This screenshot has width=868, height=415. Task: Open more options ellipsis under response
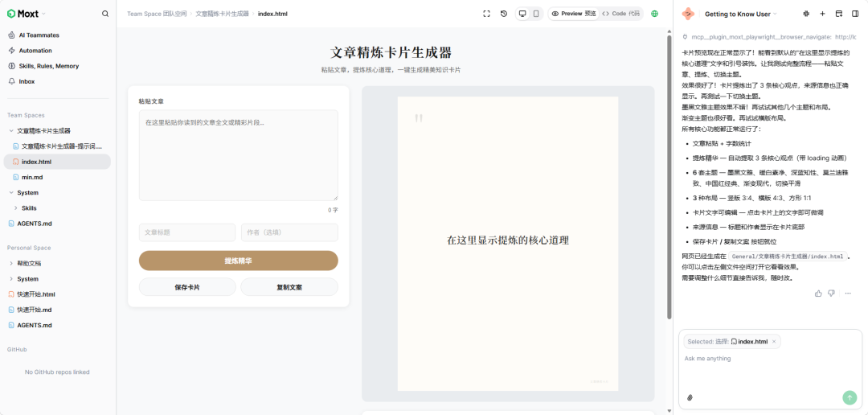(x=848, y=293)
